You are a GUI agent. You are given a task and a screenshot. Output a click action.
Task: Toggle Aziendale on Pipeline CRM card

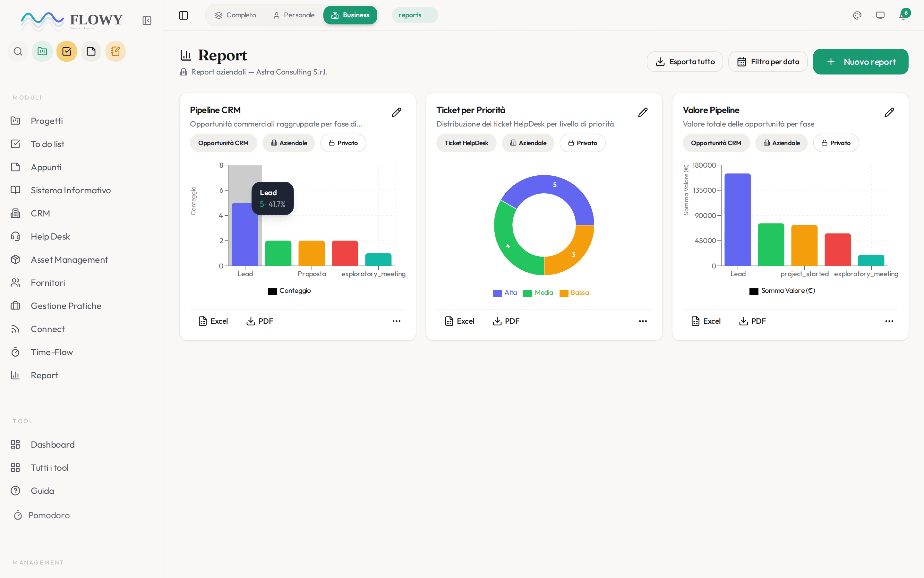click(289, 143)
